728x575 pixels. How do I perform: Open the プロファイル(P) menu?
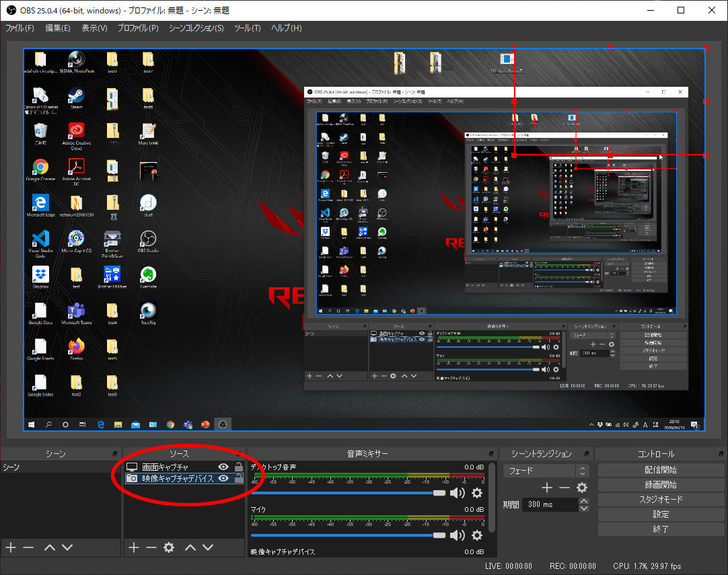[x=138, y=28]
